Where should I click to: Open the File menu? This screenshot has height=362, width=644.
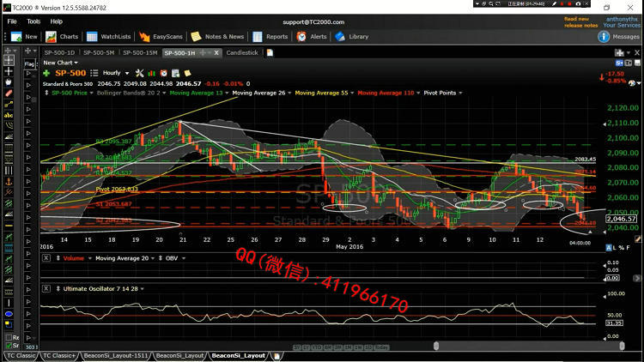click(x=12, y=21)
